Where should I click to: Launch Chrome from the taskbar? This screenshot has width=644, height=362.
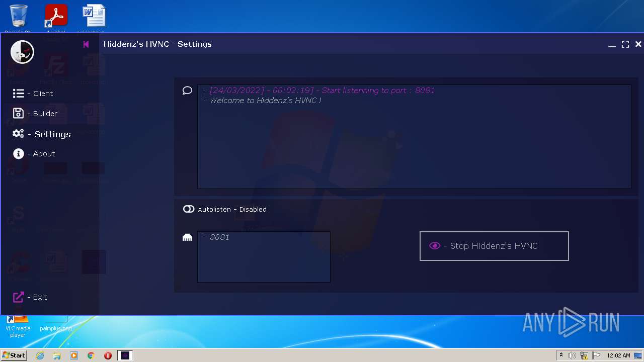(x=91, y=355)
